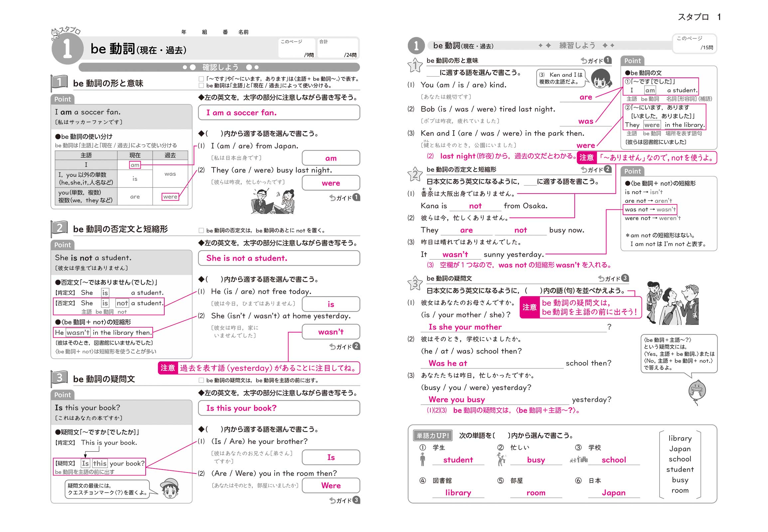Click flag number 2 beside be 動詞の否定文と短縮形
Screen dimensions: 768x532
(x=59, y=228)
